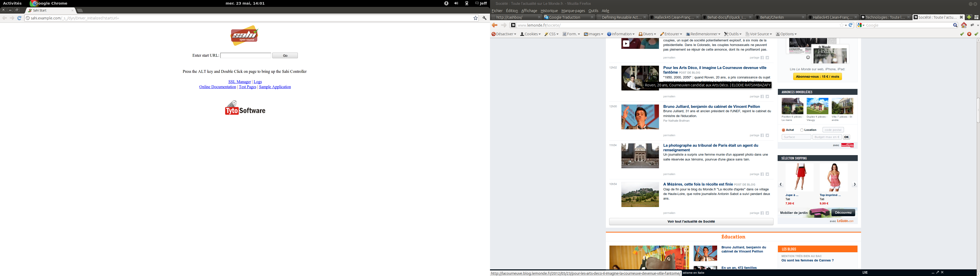This screenshot has width=980, height=276.
Task: Go to previous shopping selection item
Action: pos(781,184)
